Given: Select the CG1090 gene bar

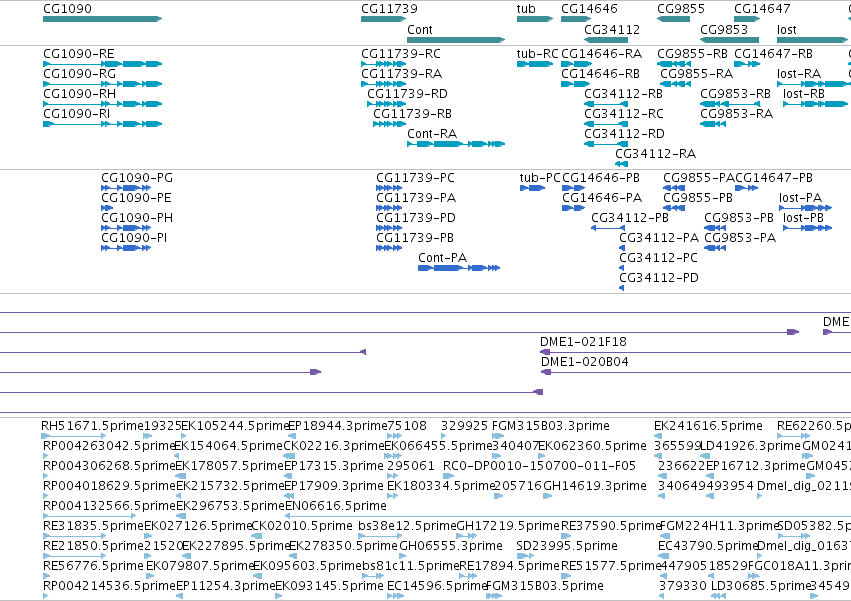Looking at the screenshot, I should pyautogui.click(x=102, y=19).
